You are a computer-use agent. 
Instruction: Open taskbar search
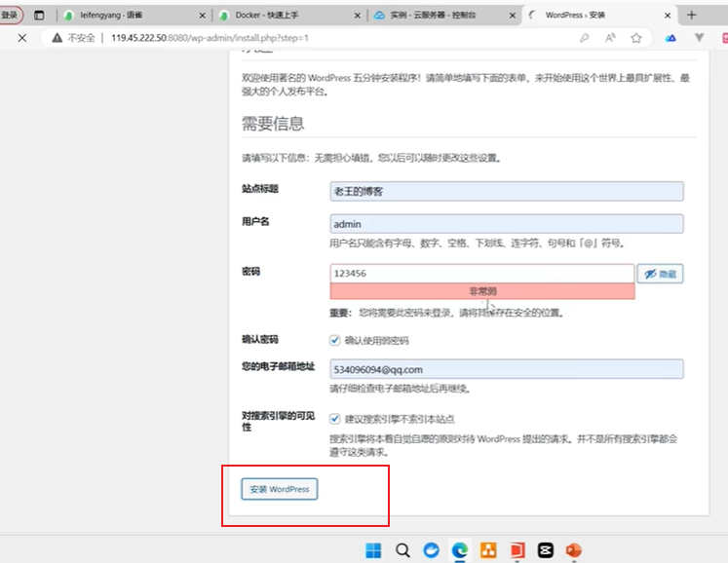click(402, 550)
